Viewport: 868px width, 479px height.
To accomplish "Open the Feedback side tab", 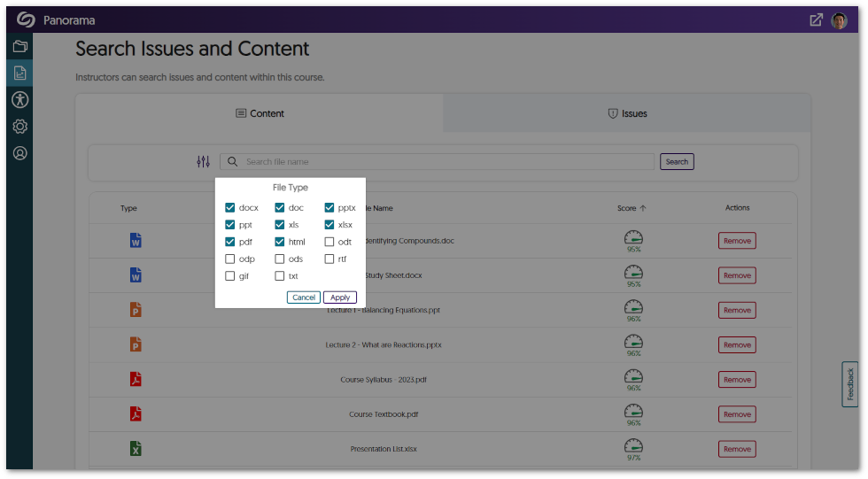I will pos(849,384).
